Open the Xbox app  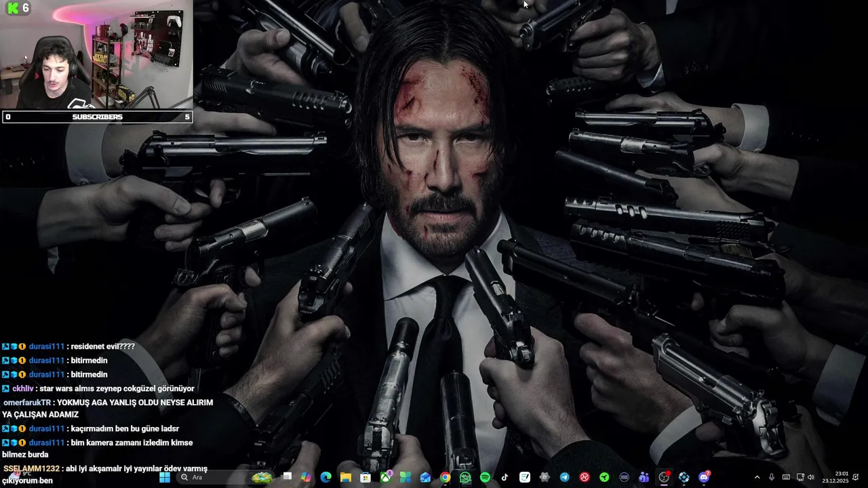[x=386, y=477]
